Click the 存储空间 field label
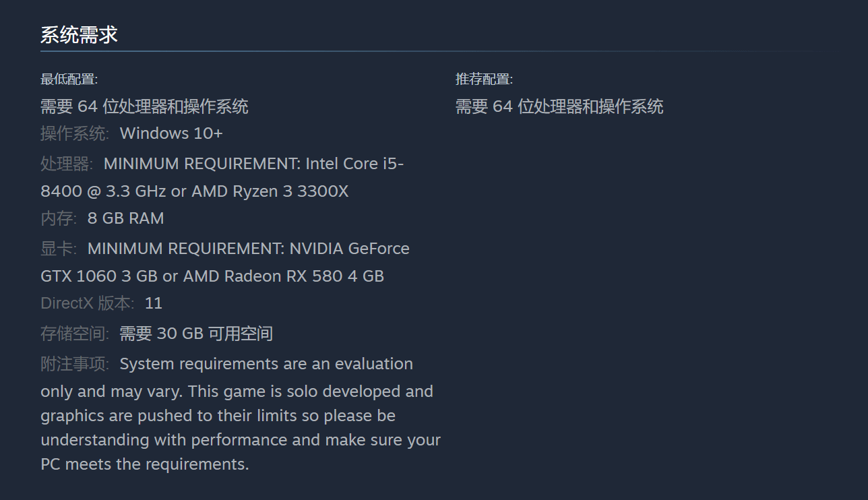Viewport: 868px width, 500px height. pyautogui.click(x=74, y=334)
